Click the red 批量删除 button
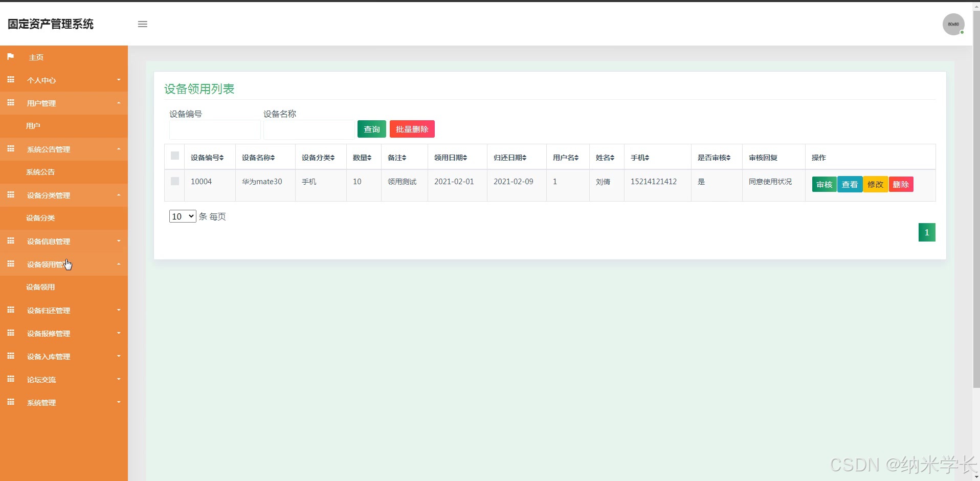Viewport: 980px width, 481px height. point(412,129)
